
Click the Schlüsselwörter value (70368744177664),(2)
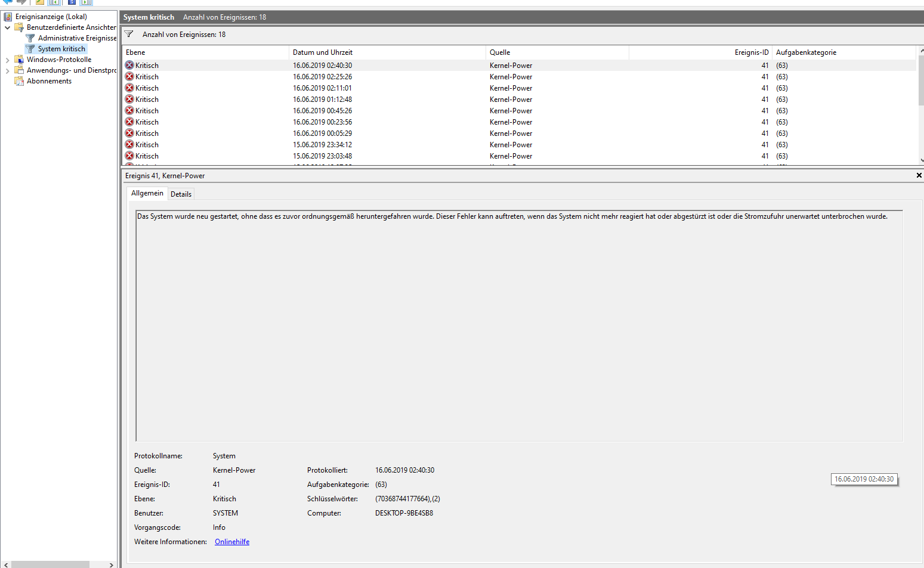(x=407, y=499)
